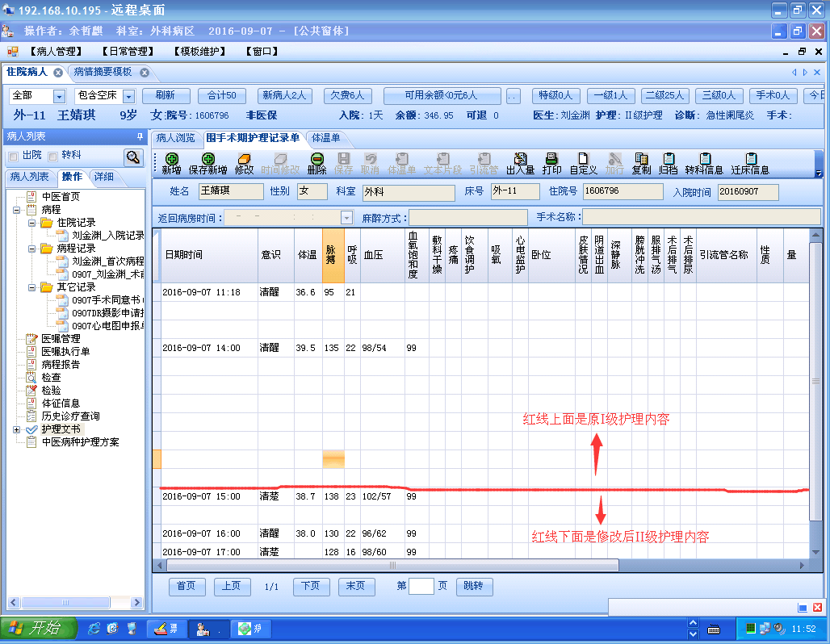The width and height of the screenshot is (830, 644).
Task: Switch to the 病人浏览 tab
Action: pyautogui.click(x=176, y=138)
